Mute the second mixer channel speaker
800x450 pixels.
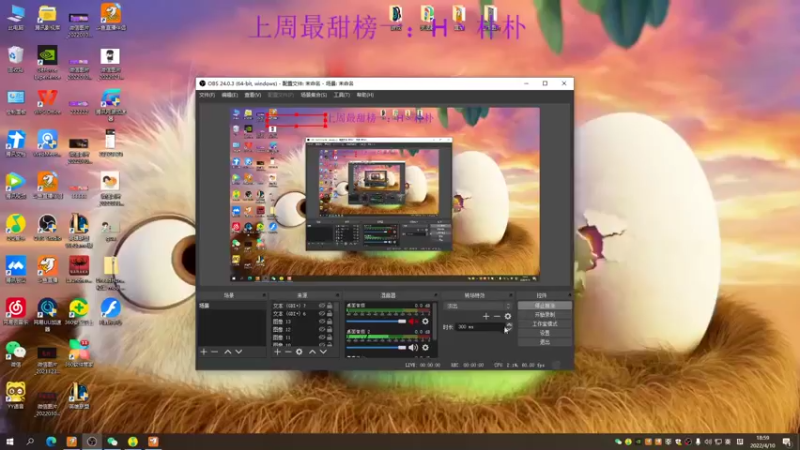pyautogui.click(x=413, y=347)
